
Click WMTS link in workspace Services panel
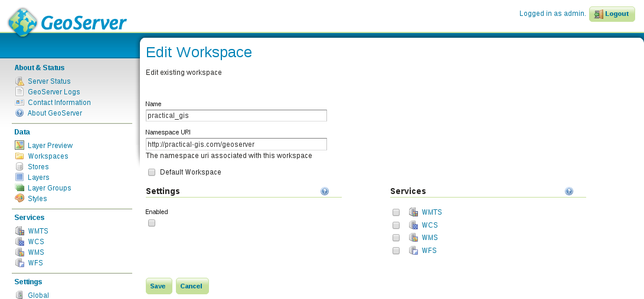coord(431,212)
